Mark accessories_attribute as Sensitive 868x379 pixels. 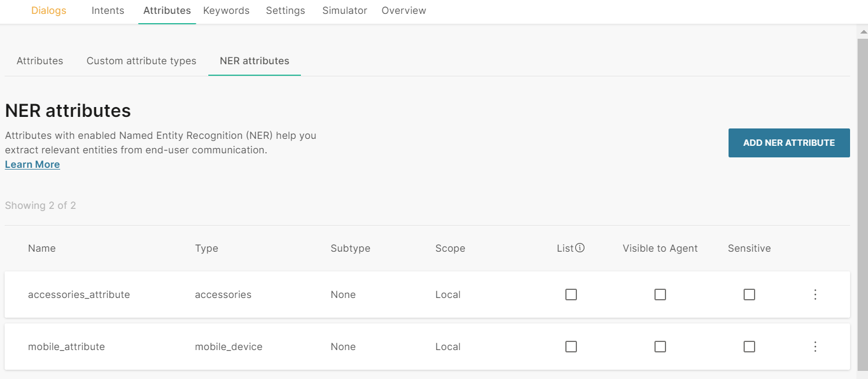pyautogui.click(x=749, y=295)
